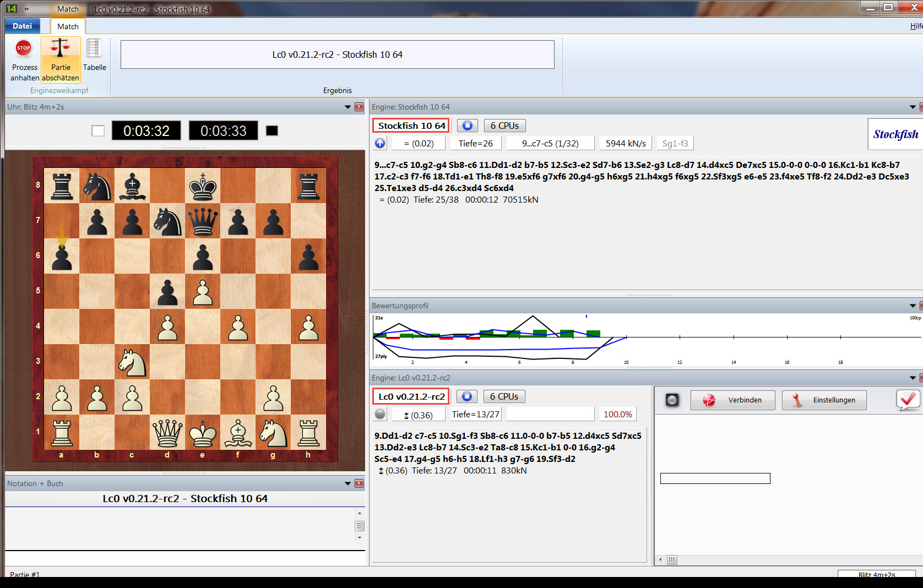Click the red checkmark icon
Image resolution: width=923 pixels, height=588 pixels.
point(908,400)
